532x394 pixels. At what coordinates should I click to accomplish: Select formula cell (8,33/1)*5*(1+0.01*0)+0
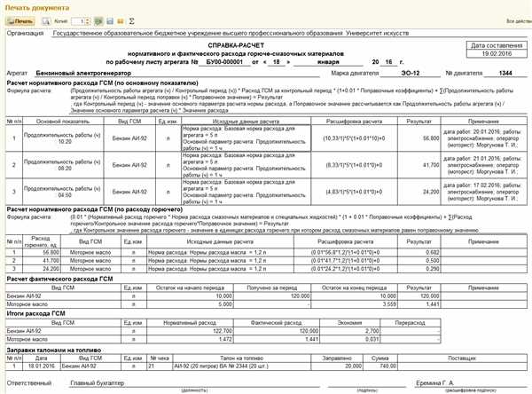coord(354,165)
